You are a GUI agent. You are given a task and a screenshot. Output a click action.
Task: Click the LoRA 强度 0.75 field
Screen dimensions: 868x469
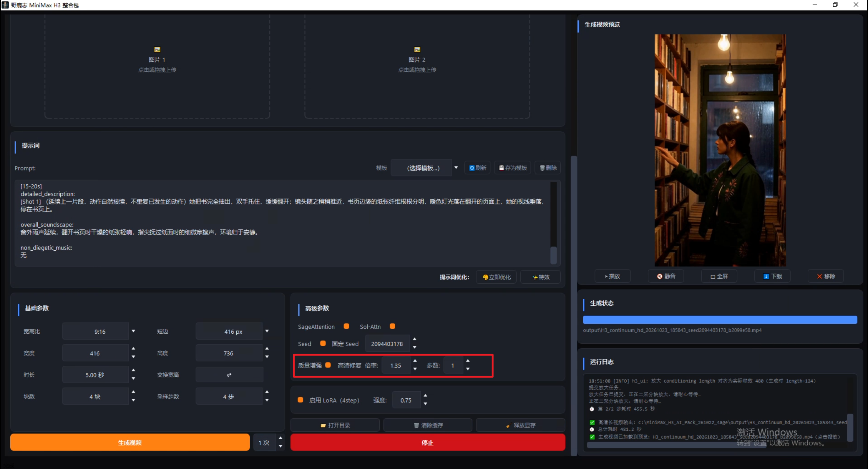tap(406, 400)
